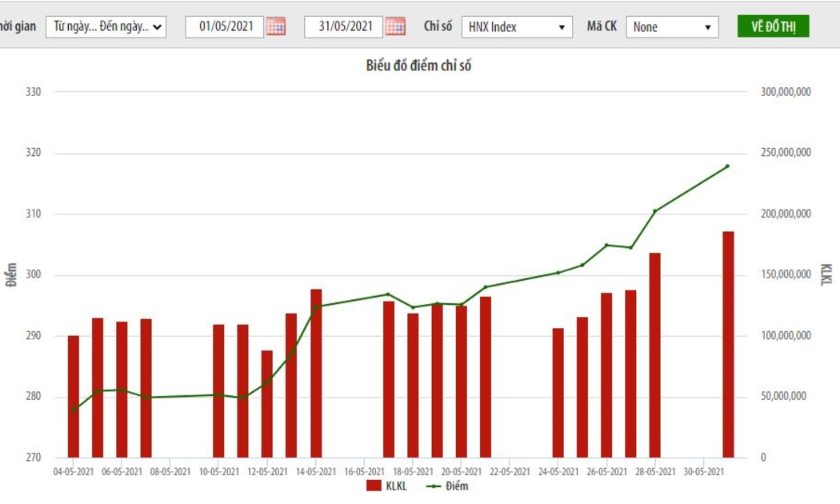Click the x-axis label 22-05-2021
Image resolution: width=840 pixels, height=504 pixels.
pos(510,471)
